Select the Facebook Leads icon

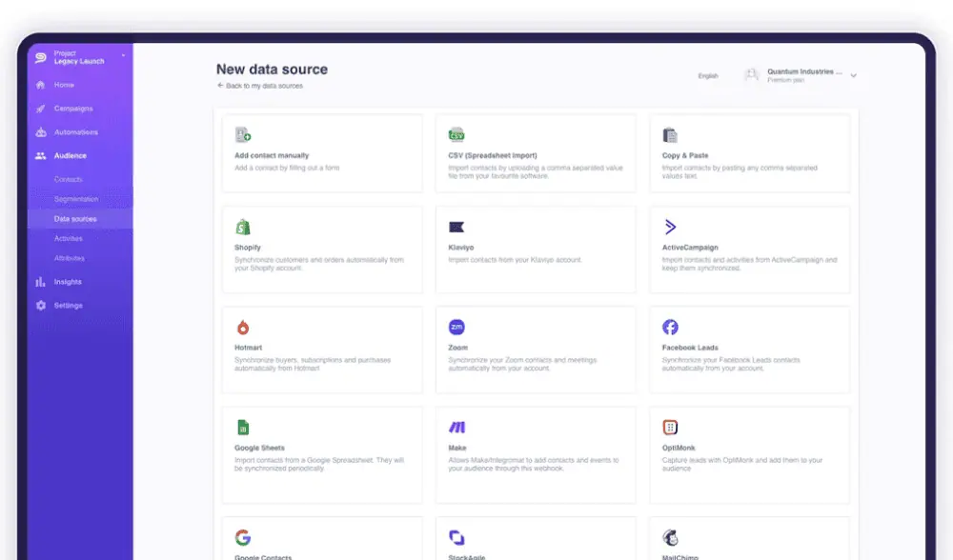670,328
